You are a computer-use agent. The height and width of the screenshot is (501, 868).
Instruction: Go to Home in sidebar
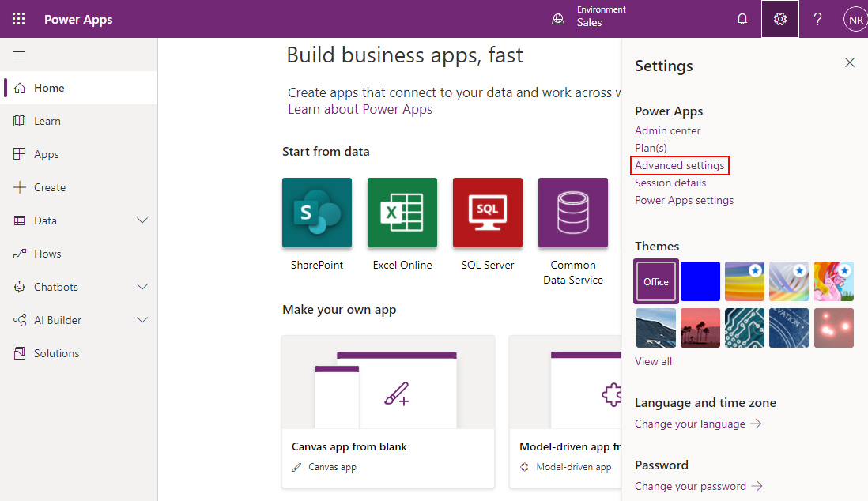point(78,88)
